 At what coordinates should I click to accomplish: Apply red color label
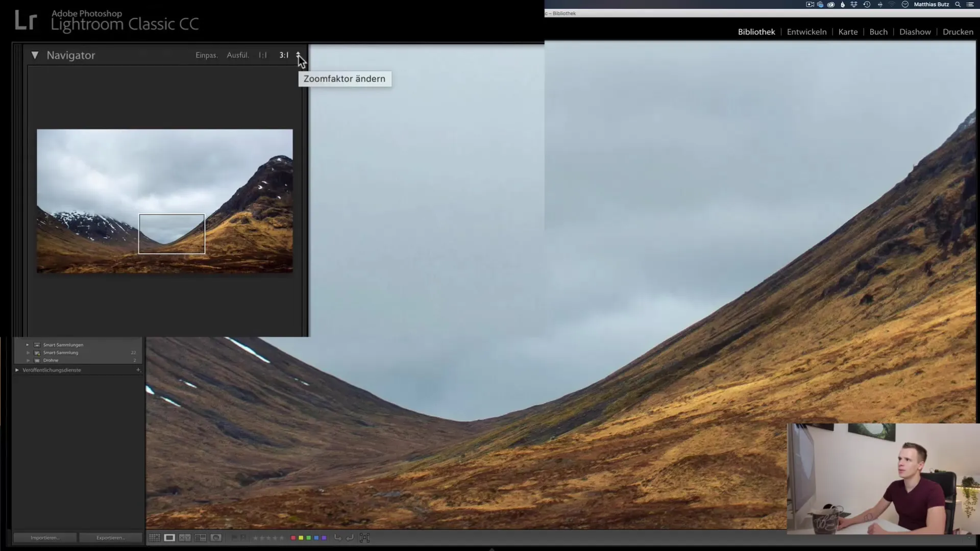coord(293,538)
